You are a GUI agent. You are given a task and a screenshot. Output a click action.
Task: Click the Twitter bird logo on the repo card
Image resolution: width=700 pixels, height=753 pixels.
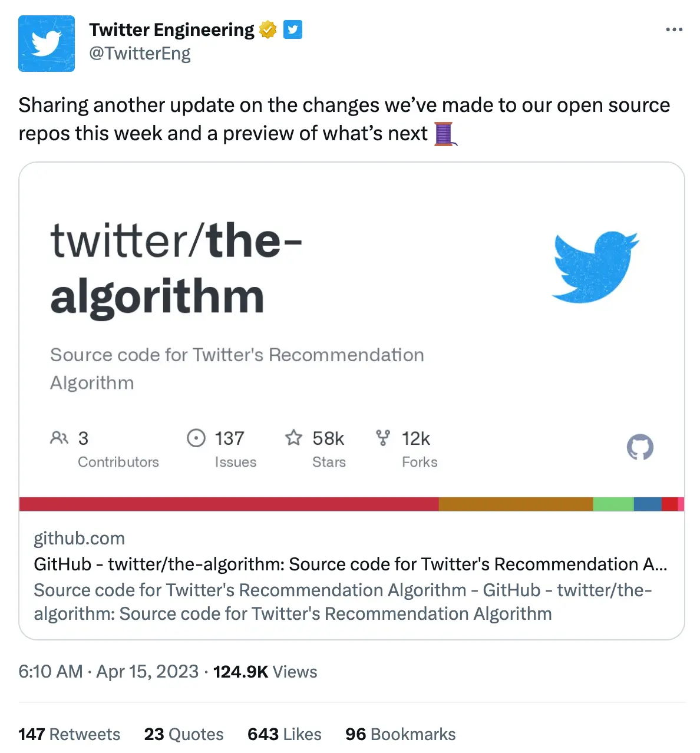pyautogui.click(x=595, y=266)
